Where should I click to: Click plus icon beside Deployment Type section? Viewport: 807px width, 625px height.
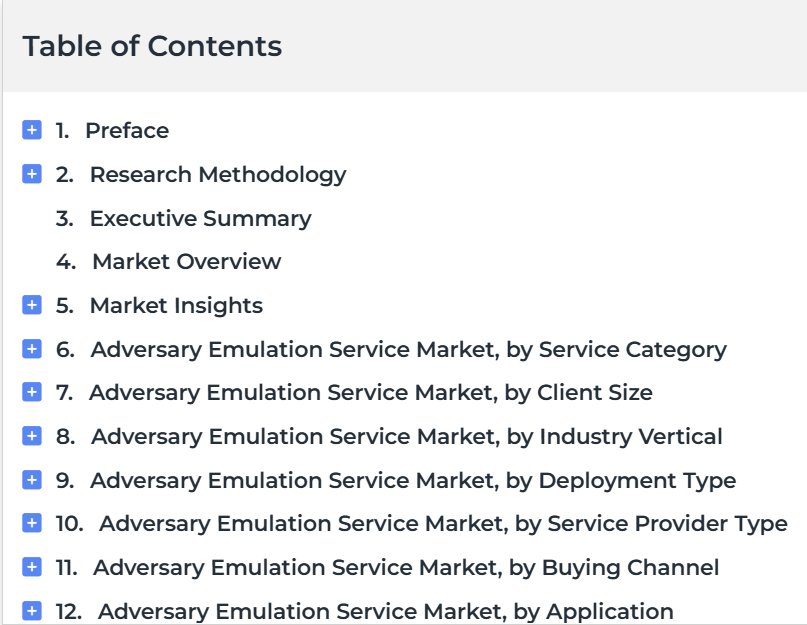point(32,480)
